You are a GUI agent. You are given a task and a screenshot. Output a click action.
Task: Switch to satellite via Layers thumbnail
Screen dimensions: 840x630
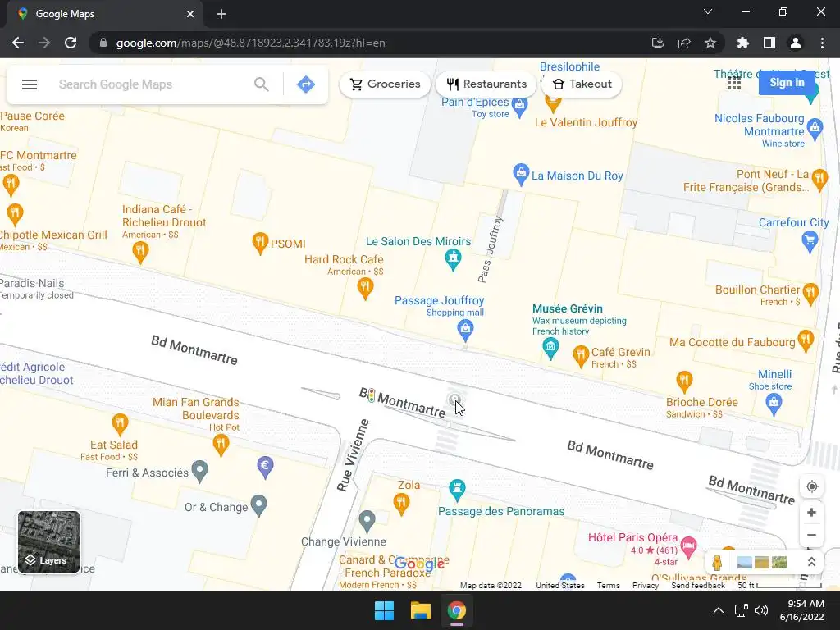[48, 541]
